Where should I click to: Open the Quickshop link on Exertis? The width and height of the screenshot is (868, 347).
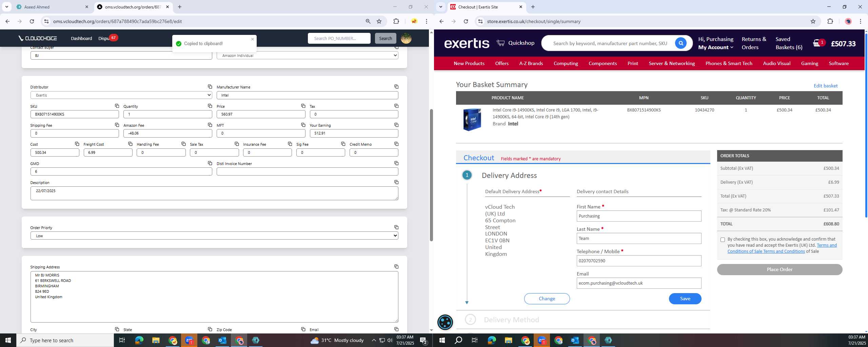[x=515, y=43]
